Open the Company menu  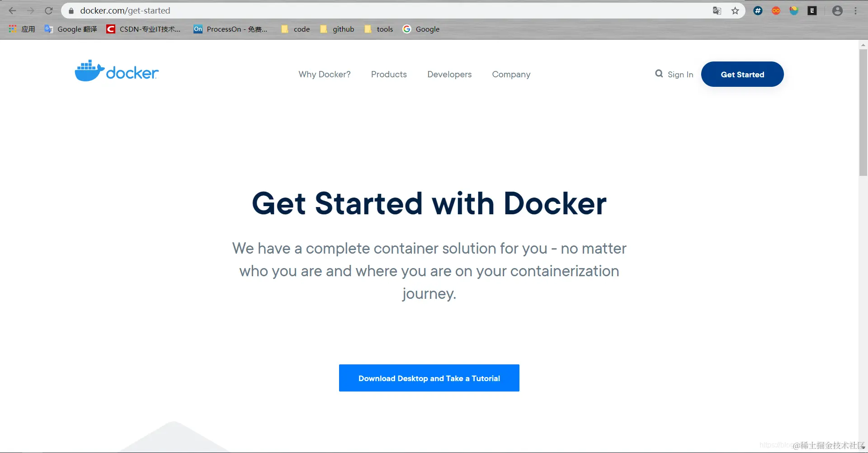click(511, 75)
